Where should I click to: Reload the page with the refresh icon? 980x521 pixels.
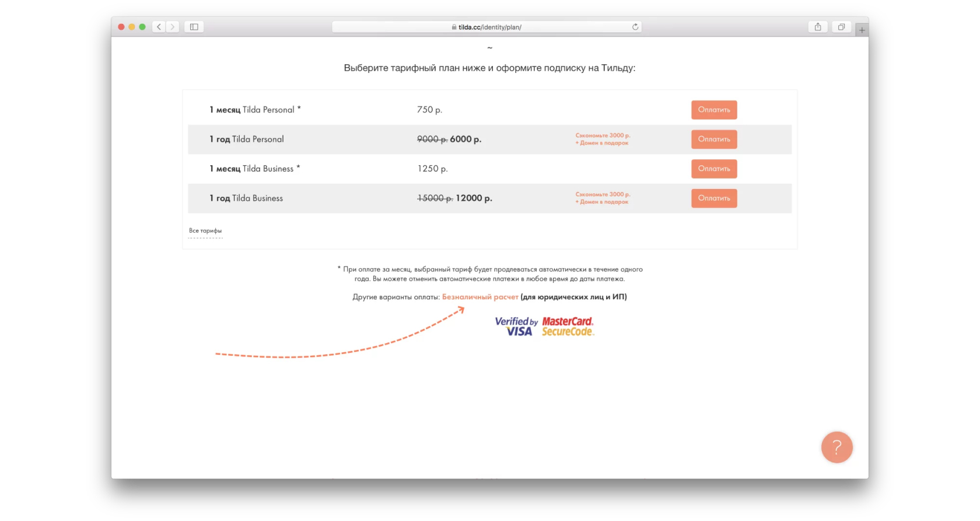(635, 27)
